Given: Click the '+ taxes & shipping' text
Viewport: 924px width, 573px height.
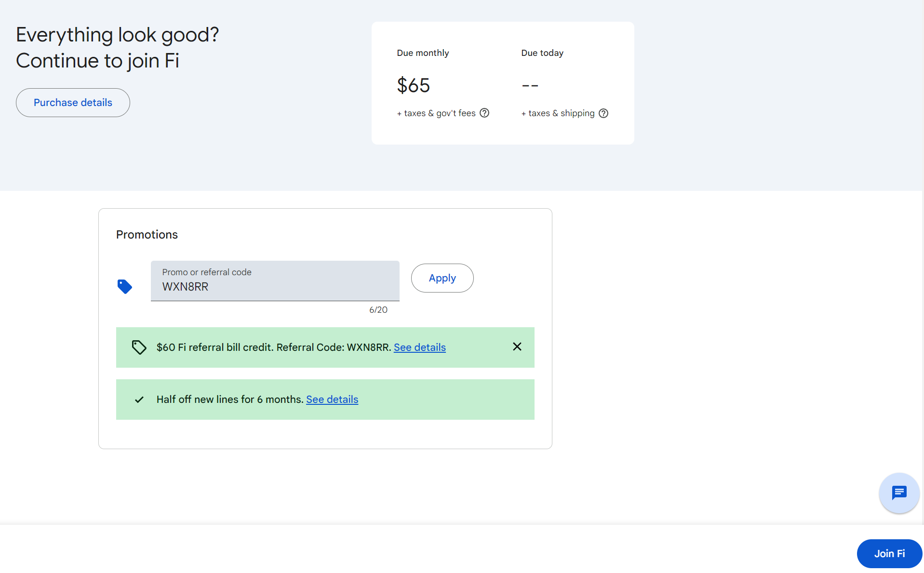Looking at the screenshot, I should point(558,113).
